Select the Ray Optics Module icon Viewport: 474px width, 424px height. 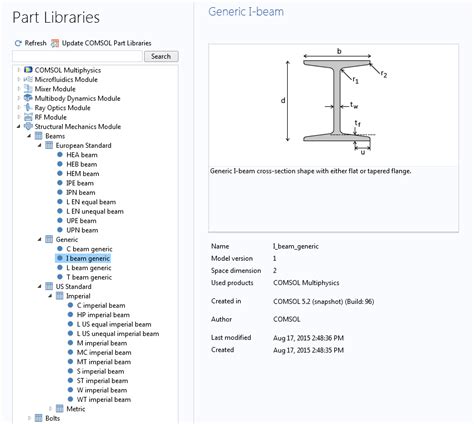tap(28, 108)
